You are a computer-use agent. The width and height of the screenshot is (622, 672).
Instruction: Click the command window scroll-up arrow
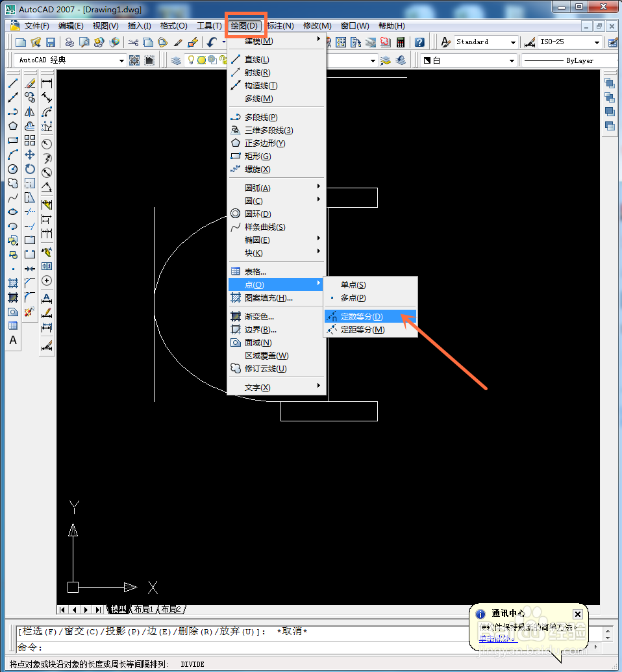(x=608, y=630)
